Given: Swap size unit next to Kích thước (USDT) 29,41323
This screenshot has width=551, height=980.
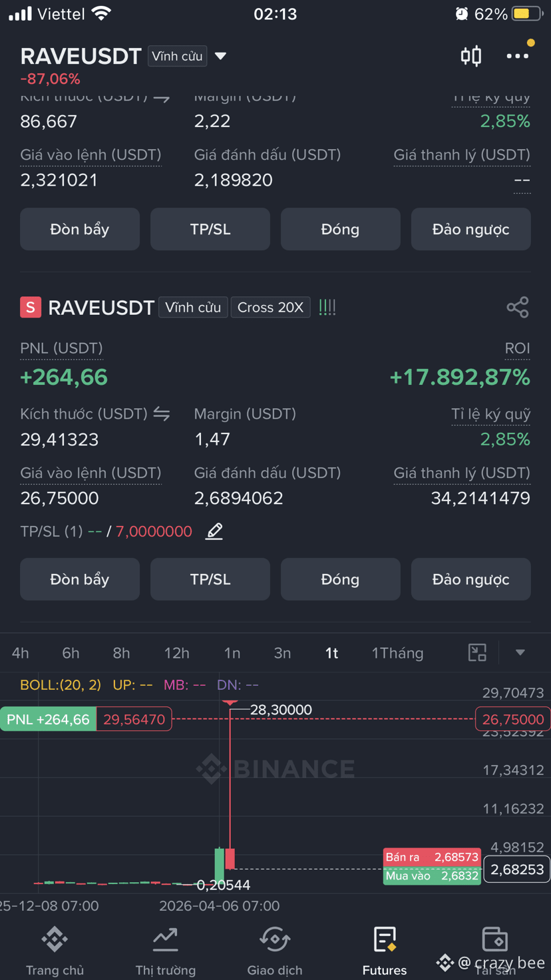Looking at the screenshot, I should click(x=162, y=414).
